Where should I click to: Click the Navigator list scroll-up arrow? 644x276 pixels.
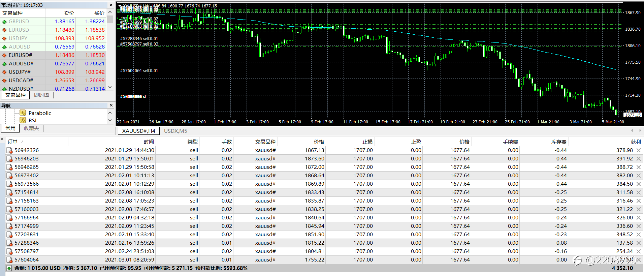[110, 113]
